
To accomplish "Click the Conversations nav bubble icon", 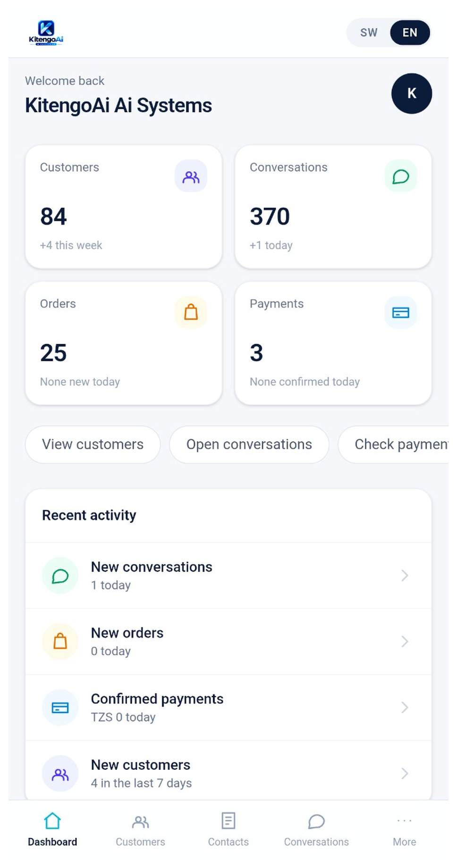I will 316,821.
